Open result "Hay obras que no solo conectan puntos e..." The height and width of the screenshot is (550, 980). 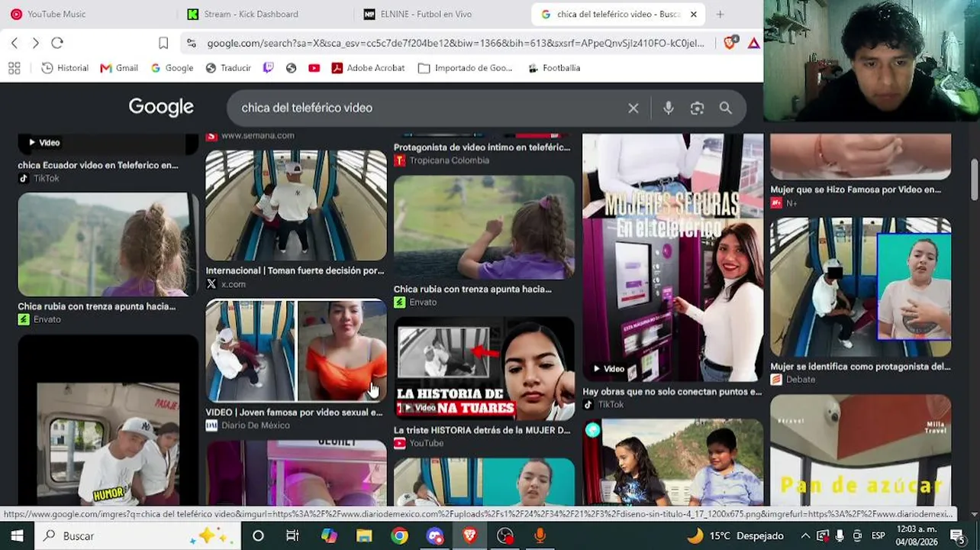coord(672,392)
